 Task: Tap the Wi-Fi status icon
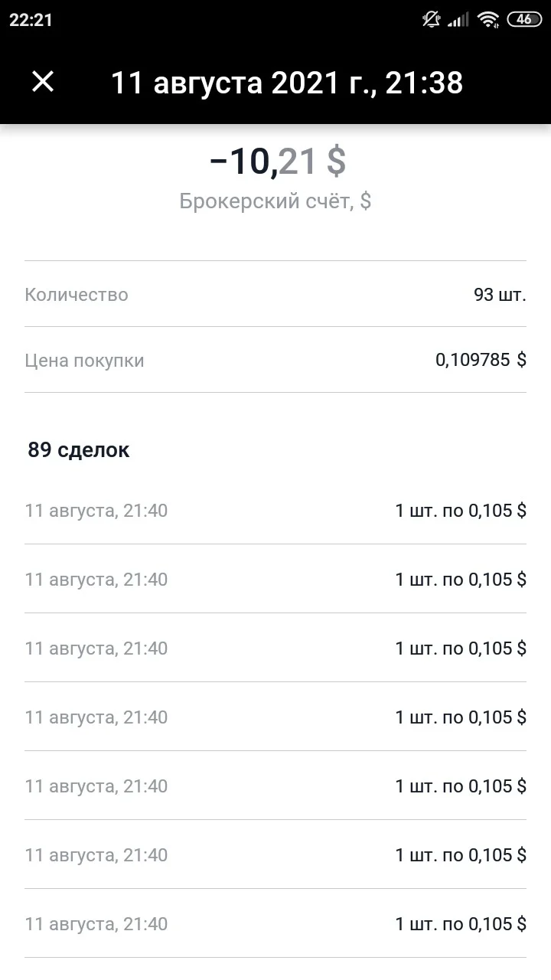(x=487, y=21)
